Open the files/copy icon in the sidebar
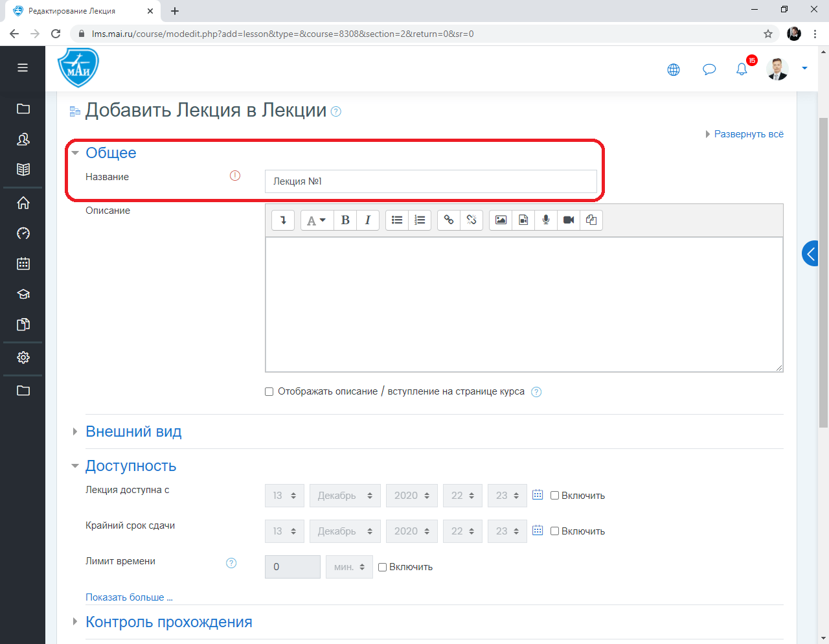The height and width of the screenshot is (644, 829). point(23,325)
